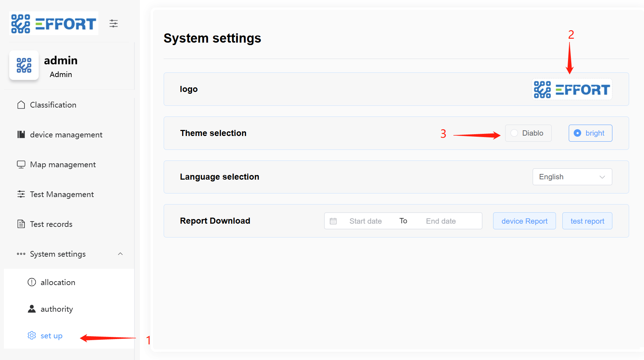Click the Start date input field
Image resolution: width=644 pixels, height=360 pixels.
point(365,221)
